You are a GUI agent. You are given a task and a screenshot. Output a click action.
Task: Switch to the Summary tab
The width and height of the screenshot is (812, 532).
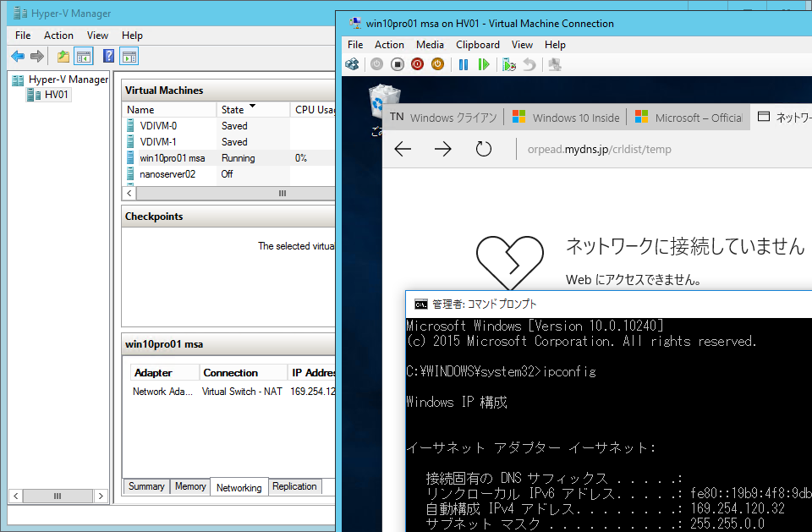coord(146,486)
